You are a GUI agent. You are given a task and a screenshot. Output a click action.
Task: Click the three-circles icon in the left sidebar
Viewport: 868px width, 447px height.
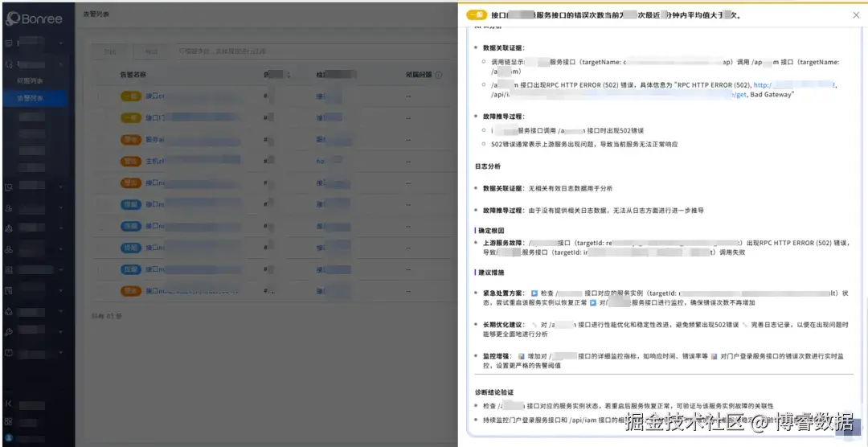coord(8,249)
